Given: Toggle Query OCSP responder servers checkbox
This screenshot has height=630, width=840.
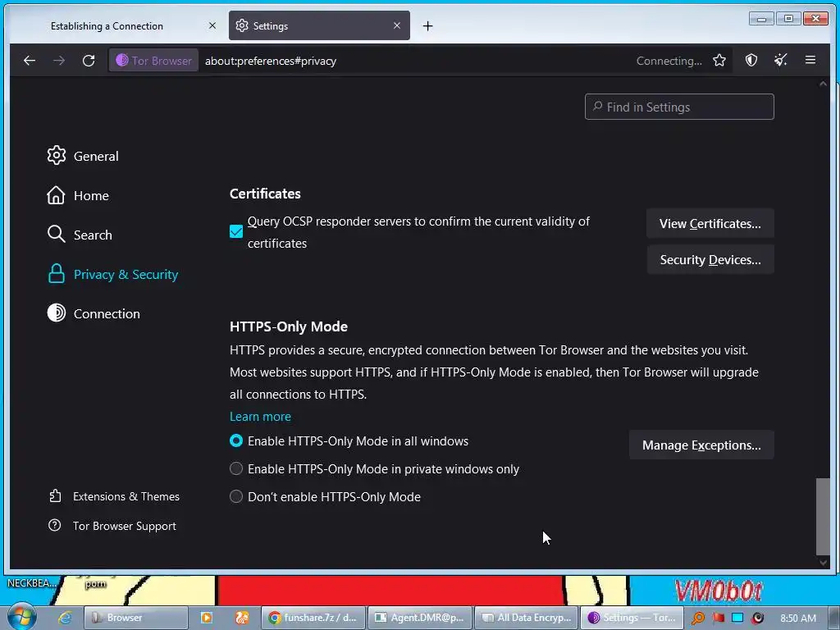Looking at the screenshot, I should click(x=236, y=231).
